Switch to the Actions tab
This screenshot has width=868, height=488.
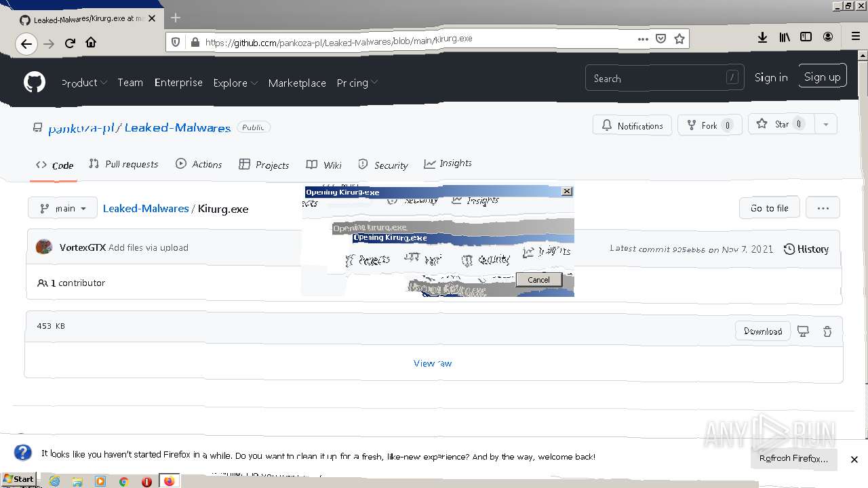[x=199, y=164]
